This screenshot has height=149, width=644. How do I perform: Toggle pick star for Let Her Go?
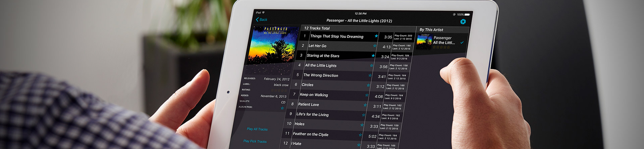coord(375,46)
